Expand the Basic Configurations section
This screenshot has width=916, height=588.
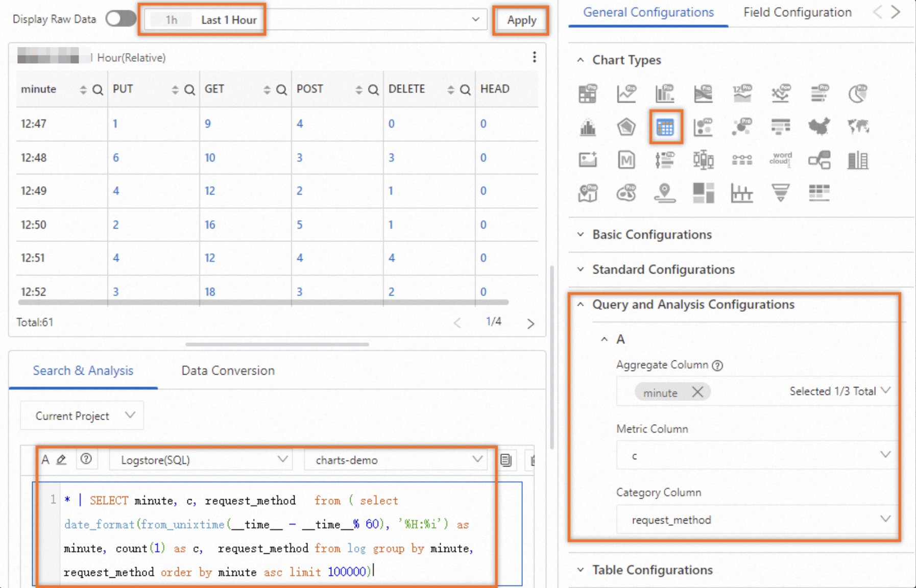click(x=581, y=235)
